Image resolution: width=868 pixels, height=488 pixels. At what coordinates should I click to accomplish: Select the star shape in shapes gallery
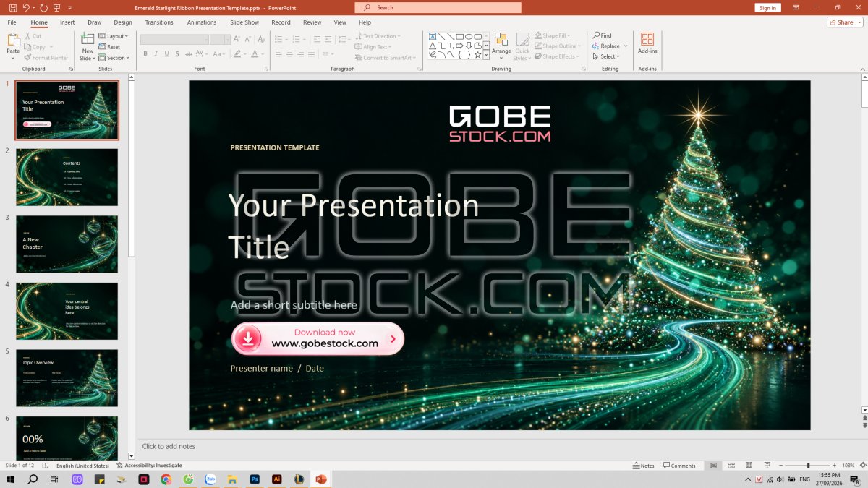pyautogui.click(x=477, y=54)
